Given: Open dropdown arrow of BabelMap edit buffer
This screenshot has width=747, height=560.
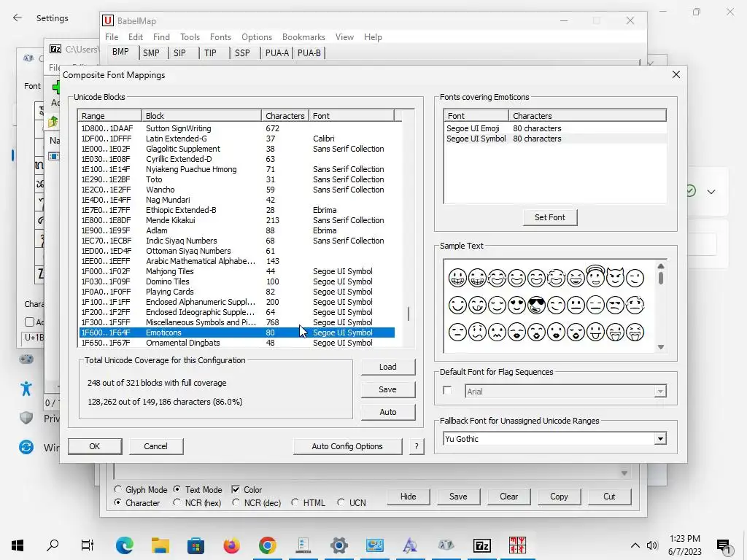Looking at the screenshot, I should (x=624, y=472).
